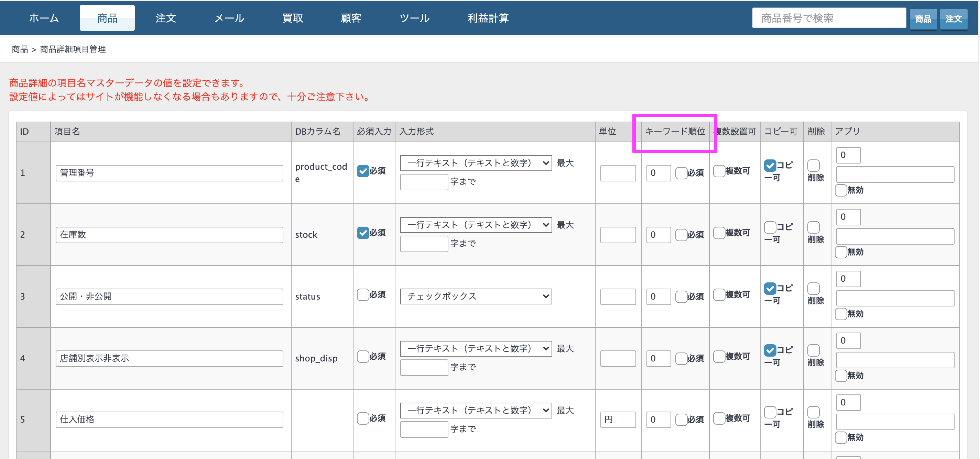This screenshot has width=980, height=459.
Task: Open the 入力形式 dropdown for 仕入価格
Action: pyautogui.click(x=476, y=410)
